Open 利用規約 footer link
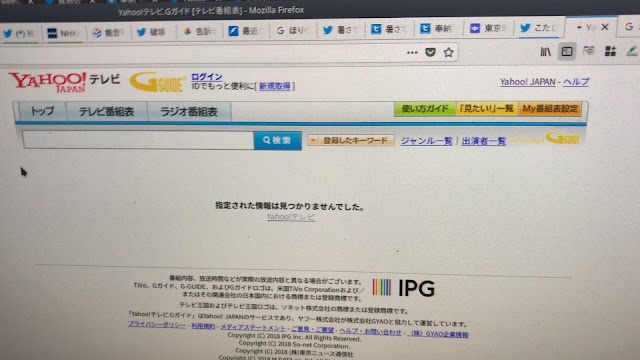The height and width of the screenshot is (360, 640). (x=203, y=326)
